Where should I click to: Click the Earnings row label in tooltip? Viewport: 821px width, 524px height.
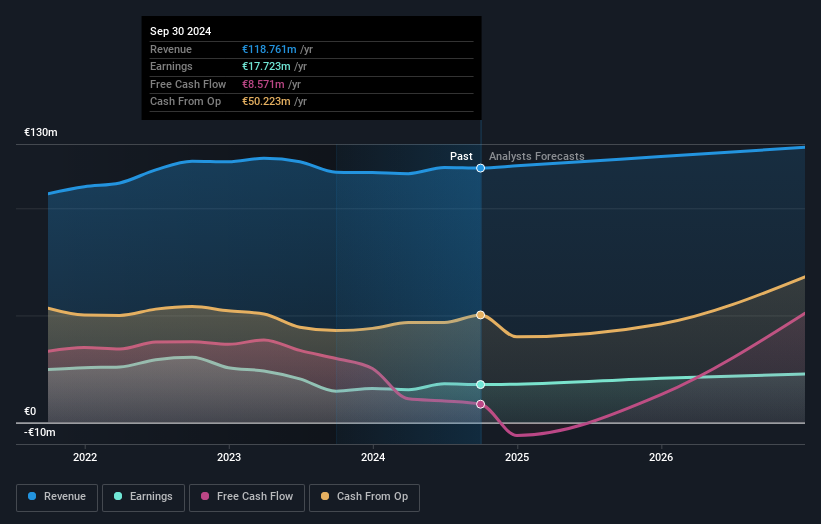[x=171, y=66]
